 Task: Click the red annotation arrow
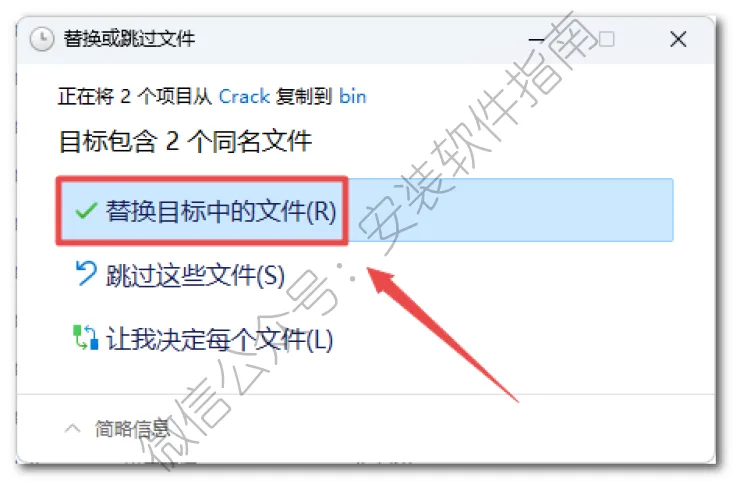[x=442, y=333]
